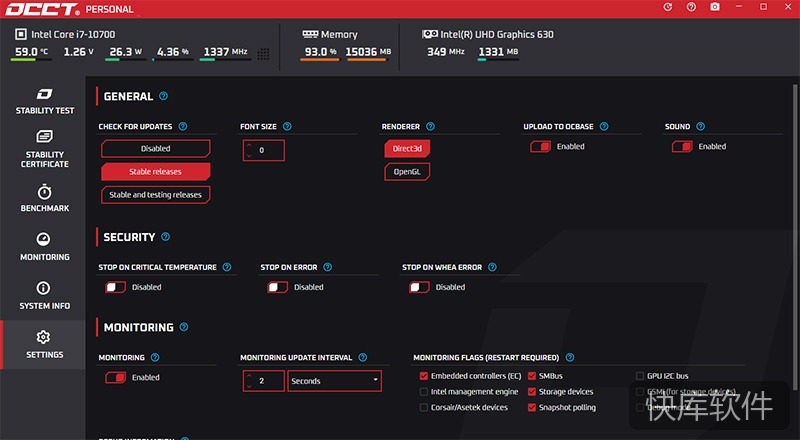800x440 pixels.
Task: Open the Settings section
Action: click(x=44, y=345)
